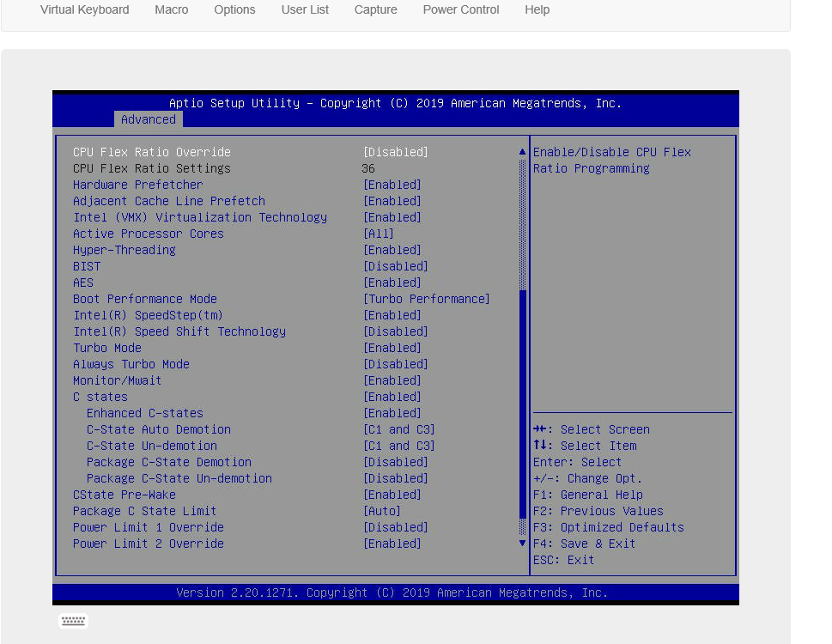832x644 pixels.
Task: Toggle Hardware Prefetcher [Enabled] value
Action: click(x=392, y=185)
